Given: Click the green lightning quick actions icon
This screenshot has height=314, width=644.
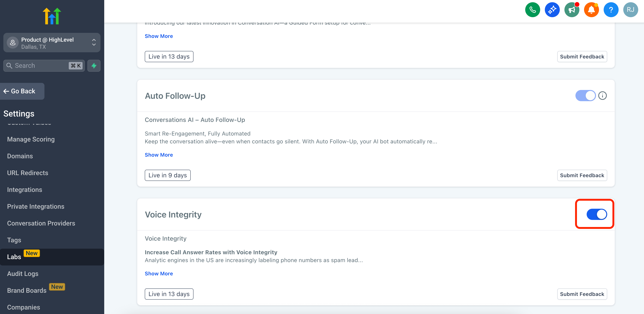Looking at the screenshot, I should tap(94, 66).
